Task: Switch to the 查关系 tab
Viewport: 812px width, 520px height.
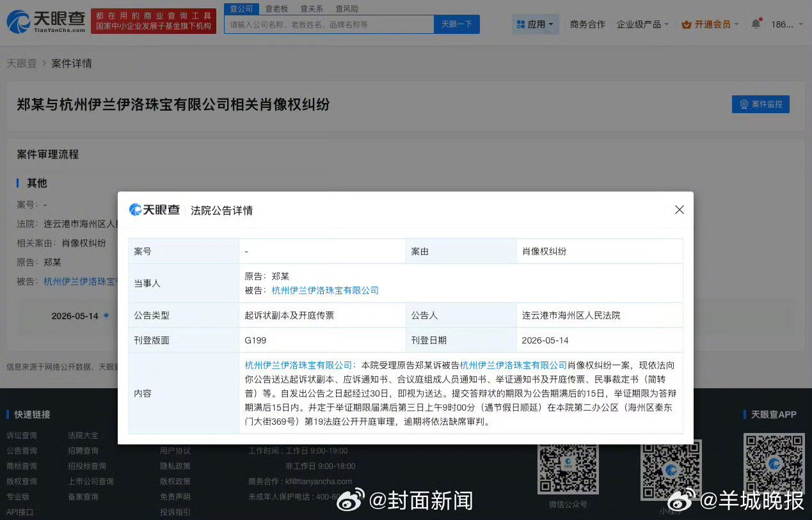Action: 312,8
